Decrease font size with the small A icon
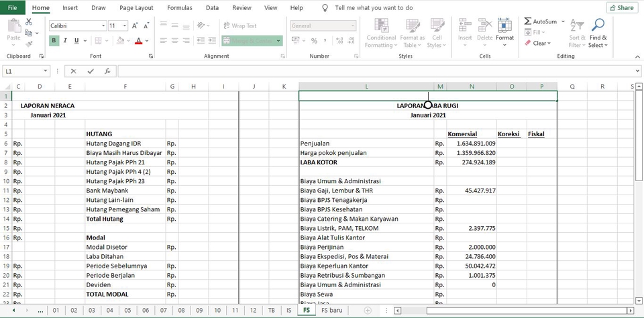This screenshot has width=644, height=318. click(x=146, y=26)
